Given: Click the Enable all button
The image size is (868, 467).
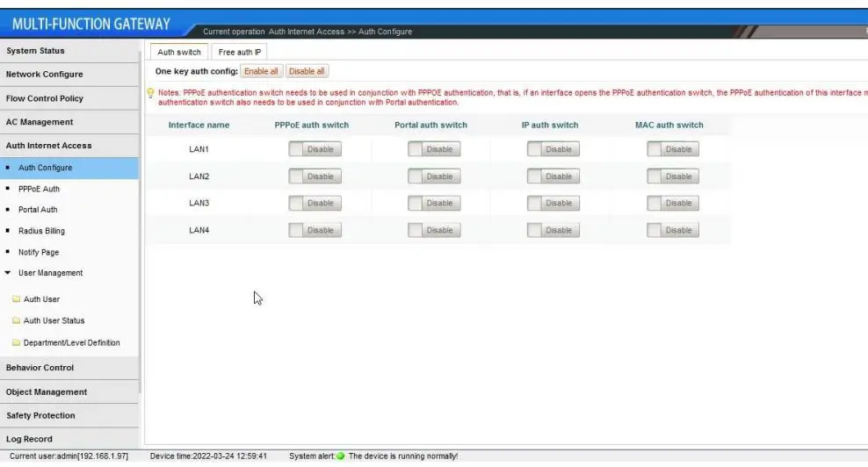Looking at the screenshot, I should tap(261, 71).
